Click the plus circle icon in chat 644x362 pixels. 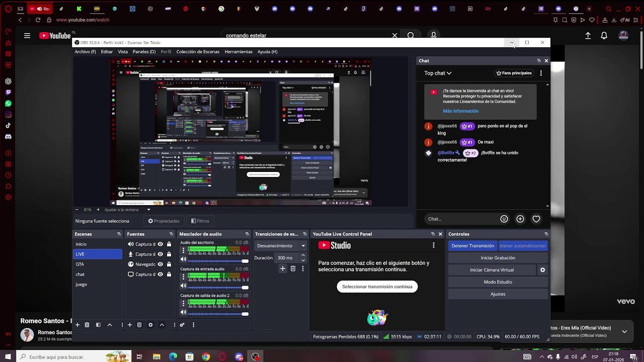coord(520,219)
